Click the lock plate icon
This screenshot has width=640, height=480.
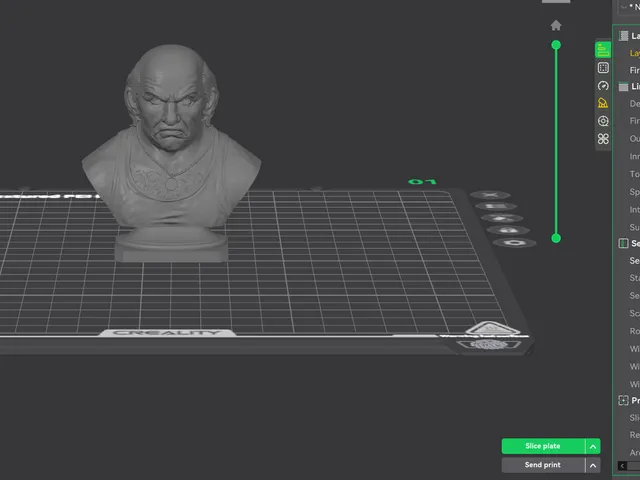508,230
